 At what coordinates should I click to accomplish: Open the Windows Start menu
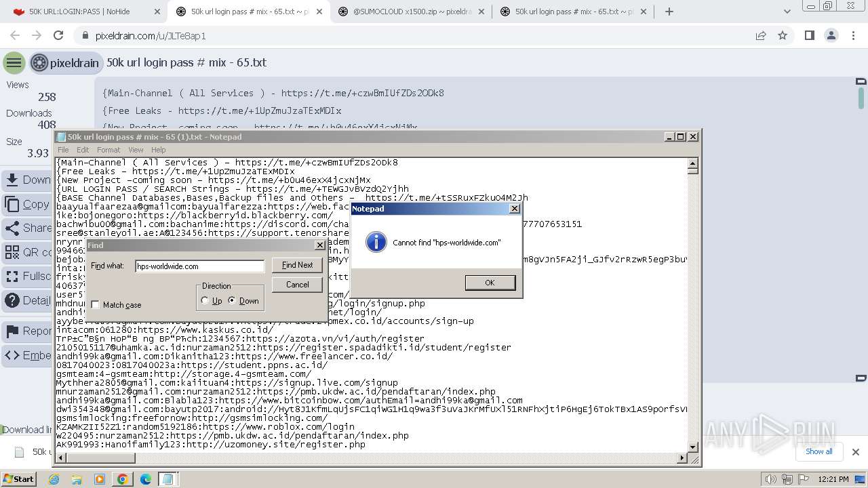pos(18,479)
